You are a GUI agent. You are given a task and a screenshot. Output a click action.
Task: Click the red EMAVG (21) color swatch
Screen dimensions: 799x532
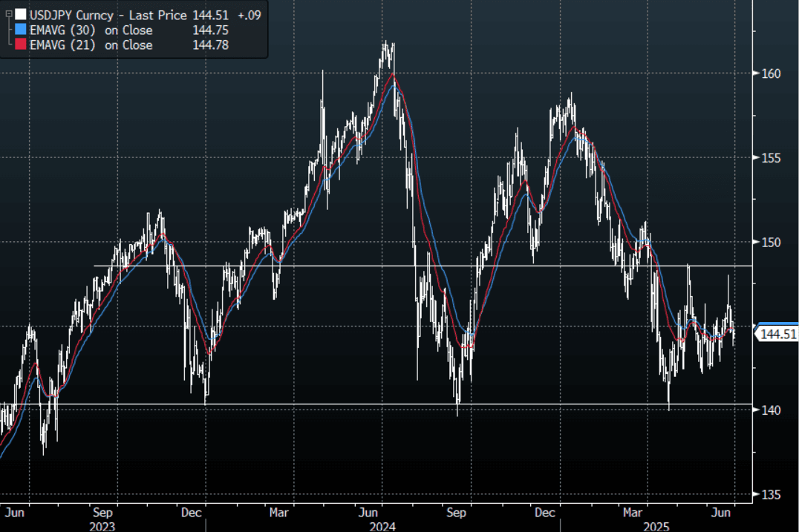point(20,45)
